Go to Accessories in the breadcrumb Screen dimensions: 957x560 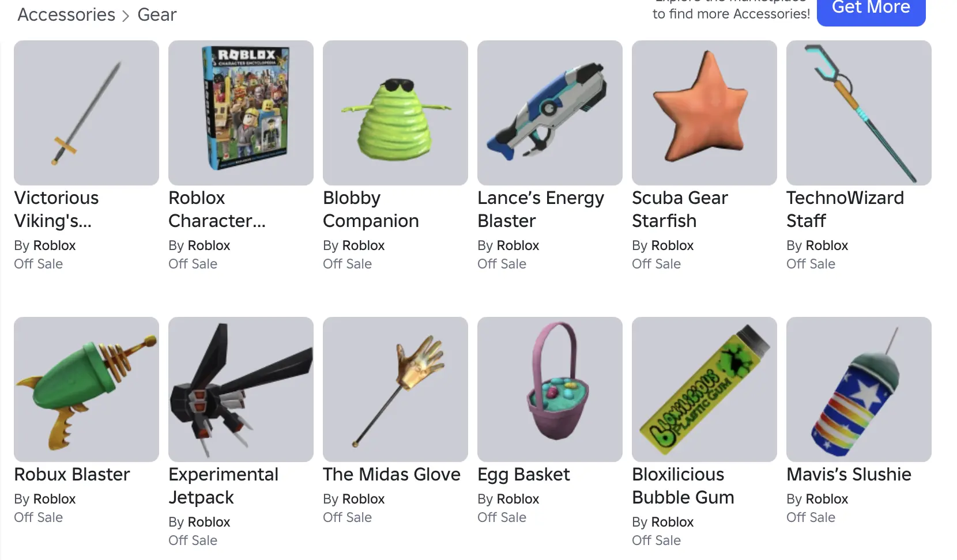tap(66, 14)
